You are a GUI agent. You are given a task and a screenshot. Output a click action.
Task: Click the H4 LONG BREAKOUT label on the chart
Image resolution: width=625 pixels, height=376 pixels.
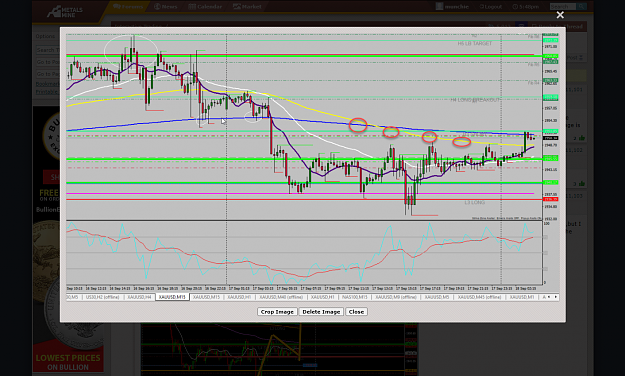(475, 100)
